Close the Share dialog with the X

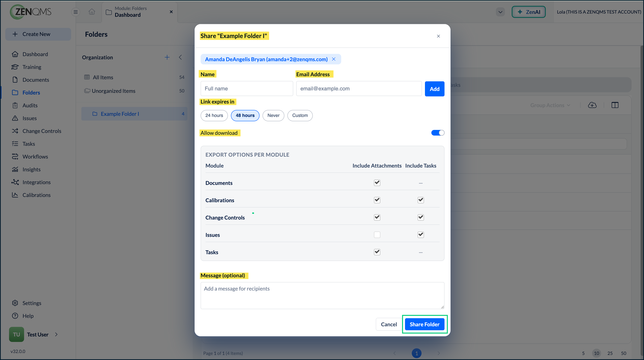[438, 36]
